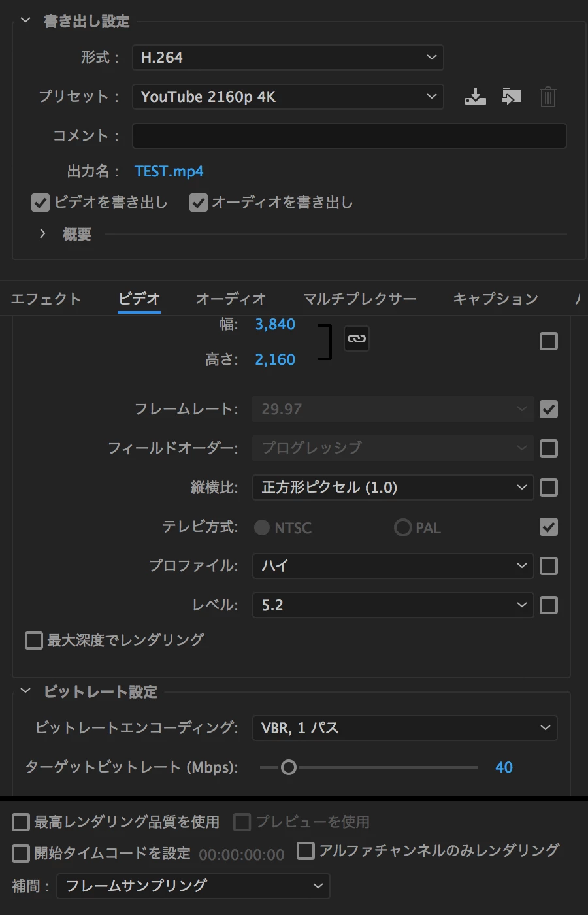This screenshot has height=915, width=588.
Task: Select the PAL radio button
Action: (x=403, y=527)
